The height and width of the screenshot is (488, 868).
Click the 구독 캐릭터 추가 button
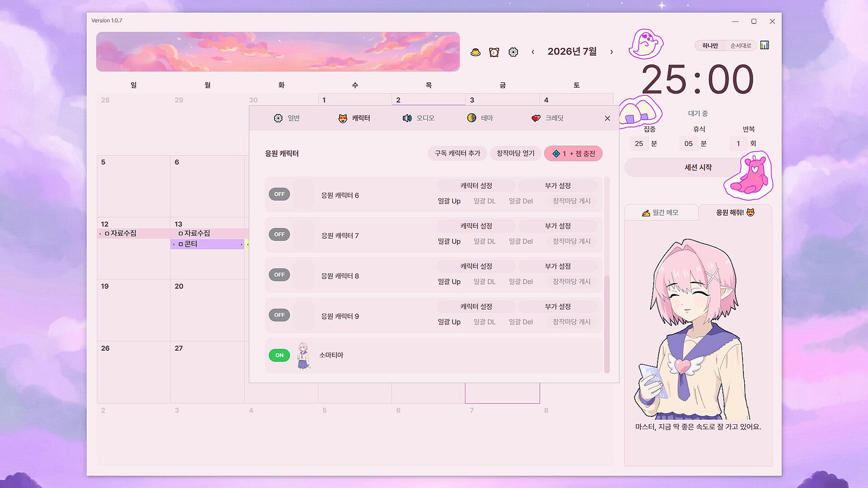pyautogui.click(x=457, y=154)
